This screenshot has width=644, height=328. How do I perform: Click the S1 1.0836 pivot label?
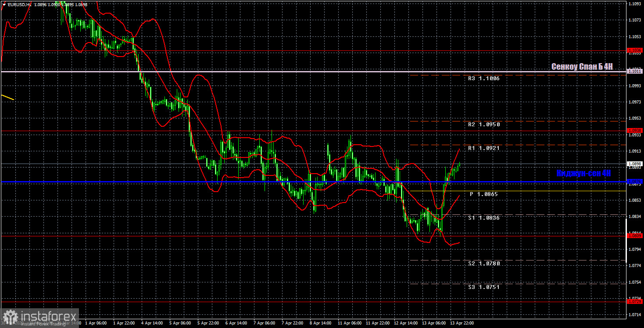483,217
